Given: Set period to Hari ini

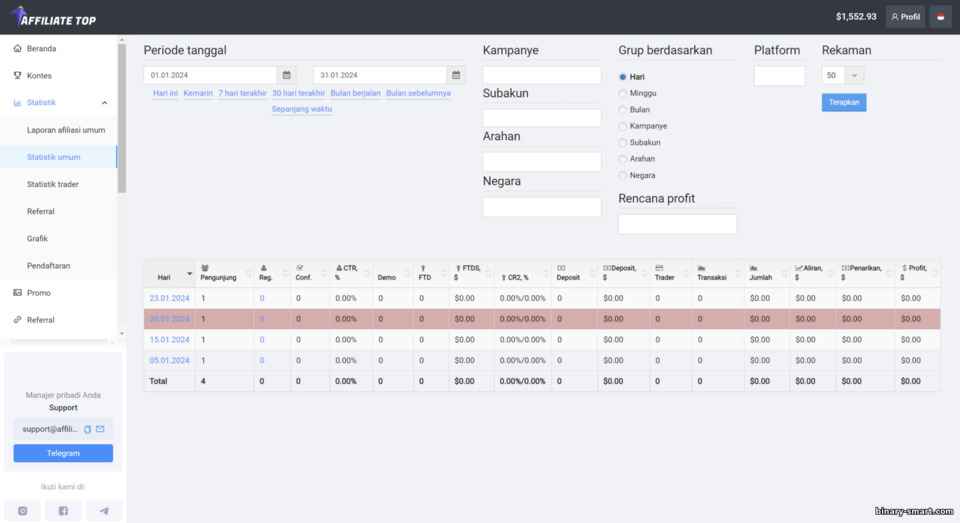Looking at the screenshot, I should (x=165, y=93).
